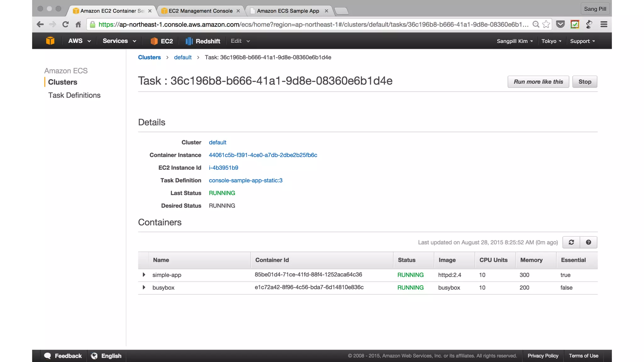The image size is (644, 362).
Task: Click the browser reload icon
Action: click(65, 25)
